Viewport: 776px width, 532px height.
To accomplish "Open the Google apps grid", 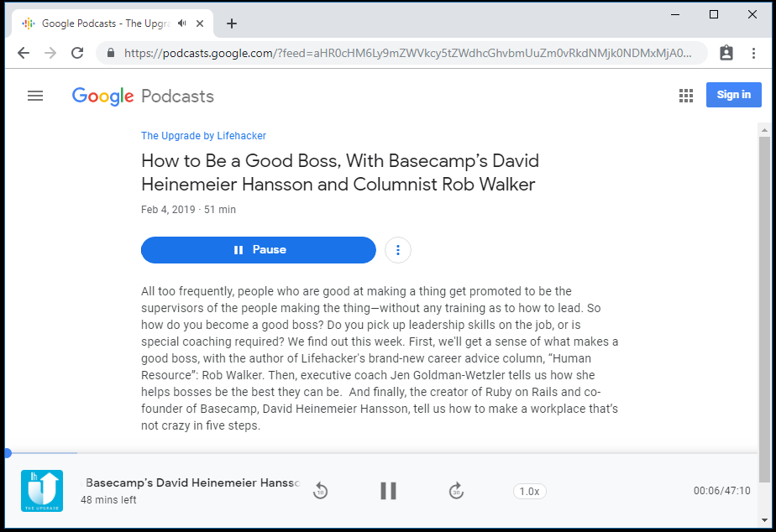I will click(x=686, y=96).
